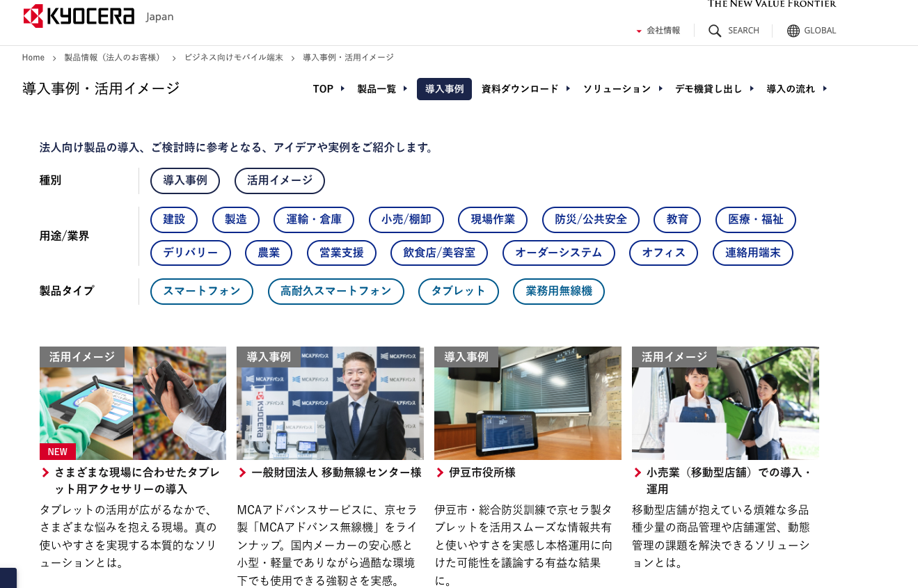The height and width of the screenshot is (588, 918).
Task: Click the Kyocera logo
Action: (79, 16)
